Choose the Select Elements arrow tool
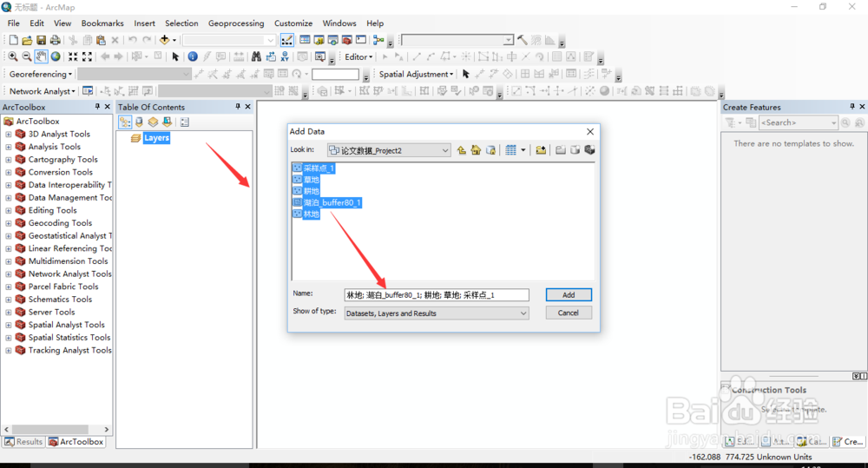868x468 pixels. tap(175, 56)
